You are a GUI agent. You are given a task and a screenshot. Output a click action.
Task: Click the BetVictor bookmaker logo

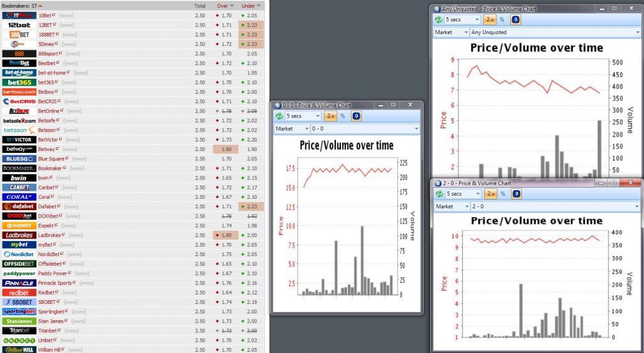[x=19, y=140]
